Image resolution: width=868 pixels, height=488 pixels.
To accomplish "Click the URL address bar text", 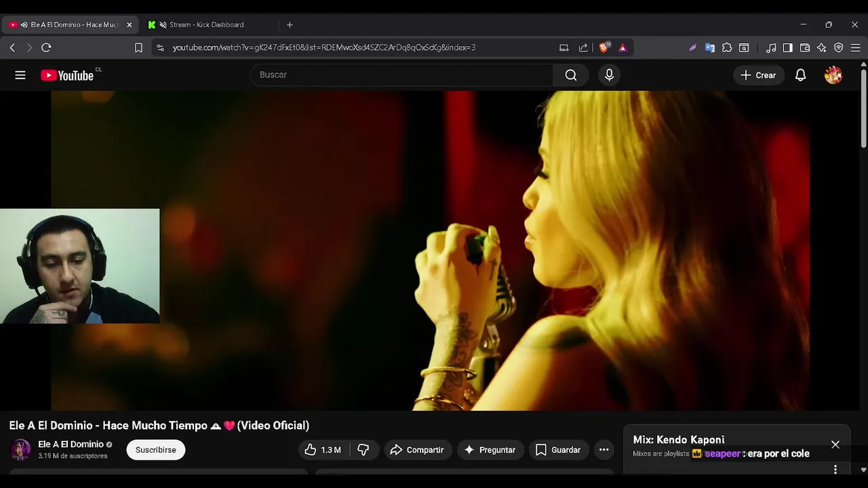I will (324, 47).
